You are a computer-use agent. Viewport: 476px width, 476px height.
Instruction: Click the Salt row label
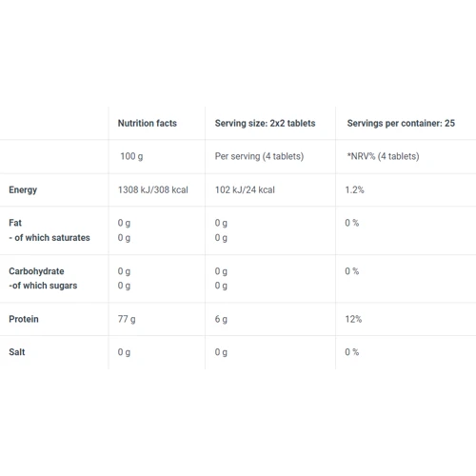17,352
